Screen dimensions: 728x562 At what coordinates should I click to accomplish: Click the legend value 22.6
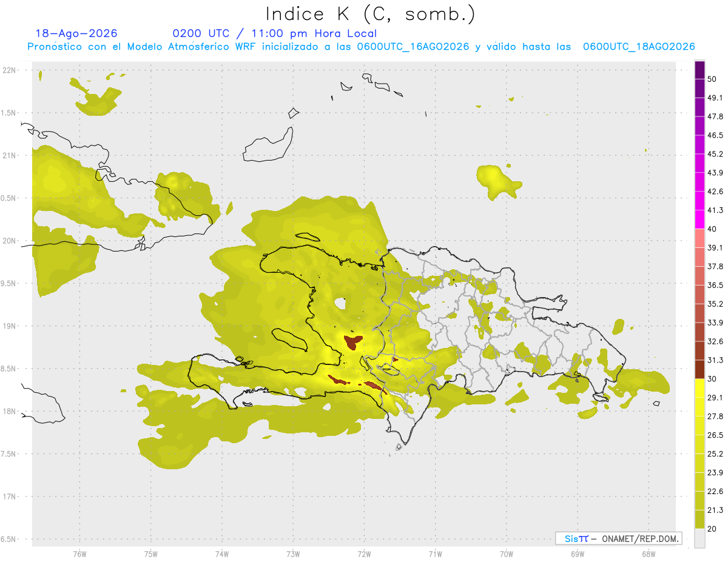coord(715,492)
